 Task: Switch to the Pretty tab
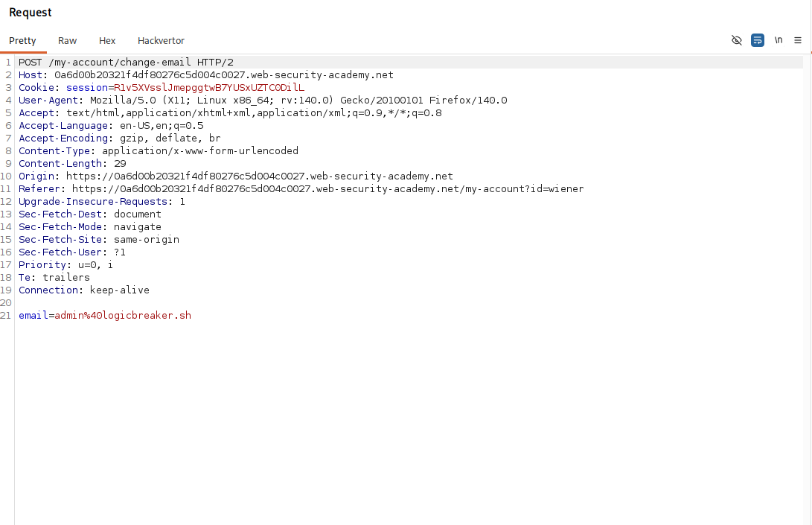pos(22,41)
